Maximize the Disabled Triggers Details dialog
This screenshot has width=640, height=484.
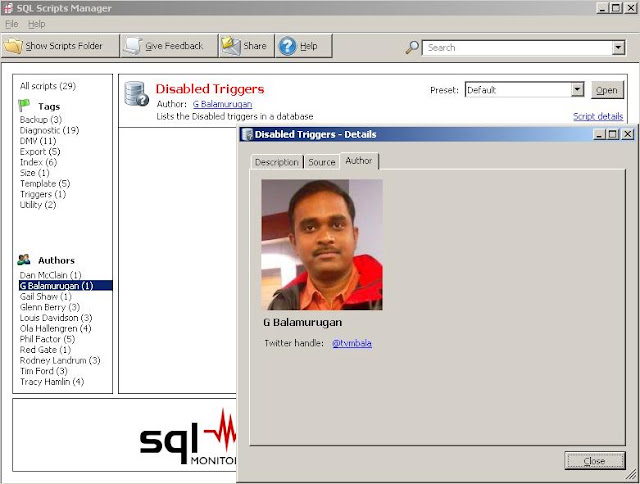pos(613,134)
